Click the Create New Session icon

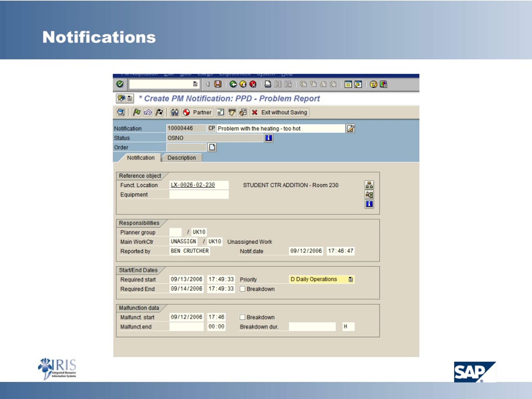(x=348, y=84)
